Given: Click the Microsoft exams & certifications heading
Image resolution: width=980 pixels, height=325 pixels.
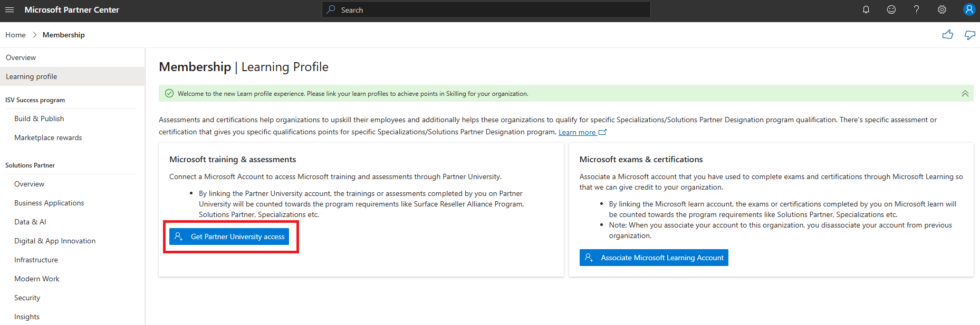Looking at the screenshot, I should click(x=641, y=159).
